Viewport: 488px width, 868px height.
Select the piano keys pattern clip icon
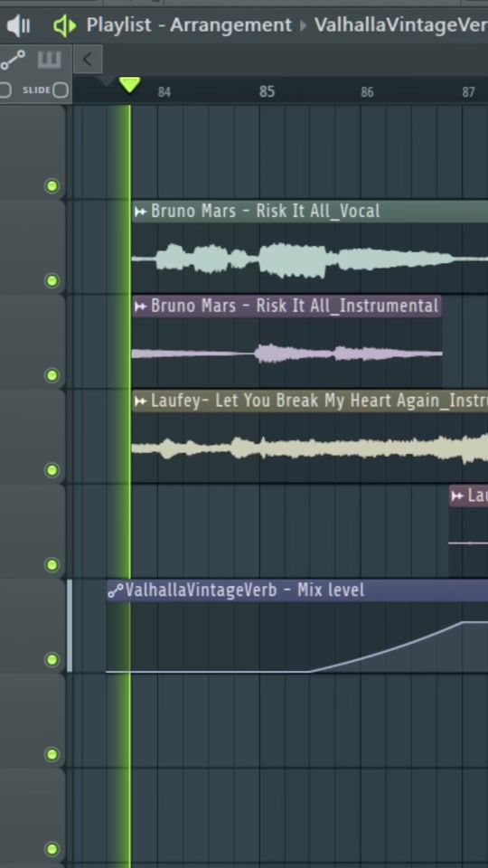49,60
